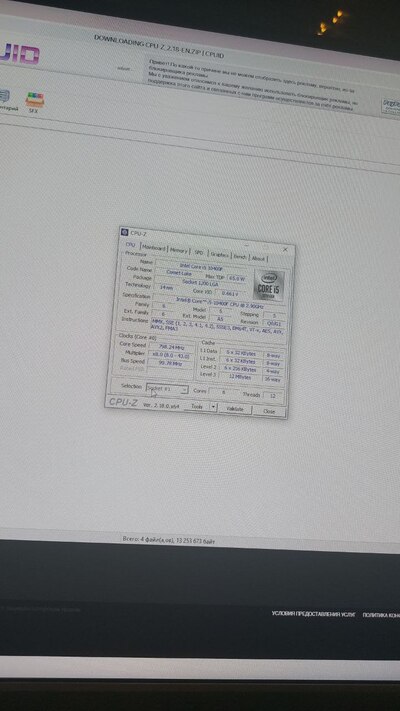This screenshot has height=711, width=400.
Task: Open the Graphics tab
Action: click(x=220, y=254)
